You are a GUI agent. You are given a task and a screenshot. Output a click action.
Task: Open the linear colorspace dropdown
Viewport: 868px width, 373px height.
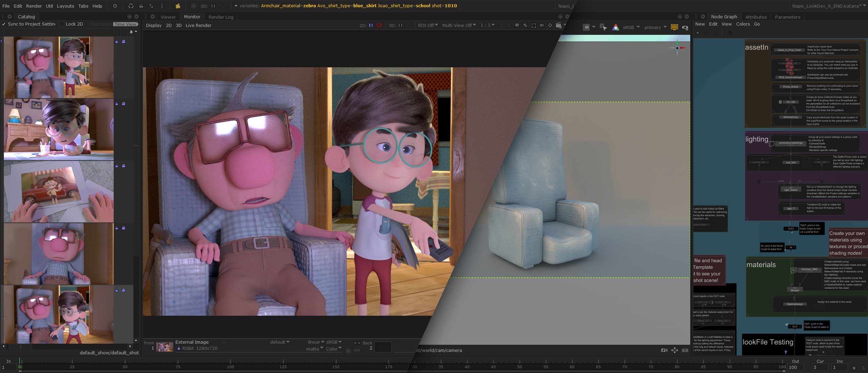(x=316, y=342)
